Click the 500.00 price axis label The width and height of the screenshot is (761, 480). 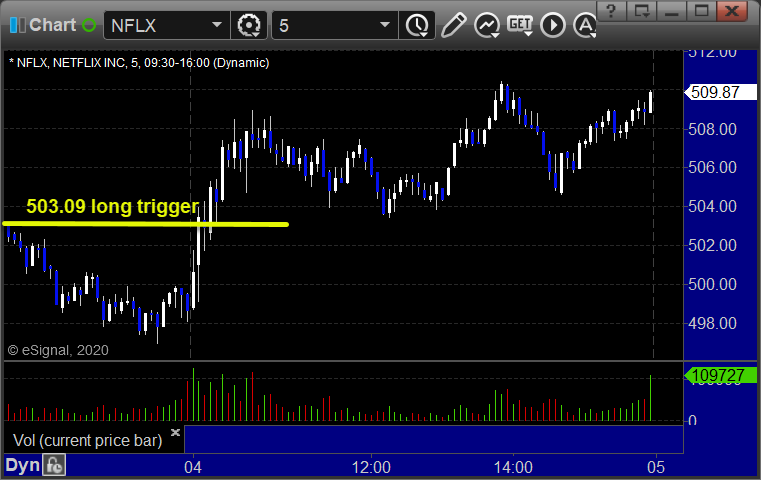pos(712,284)
